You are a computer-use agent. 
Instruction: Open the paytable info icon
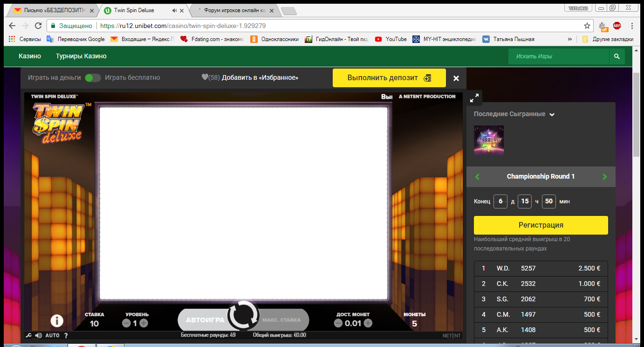pos(57,321)
